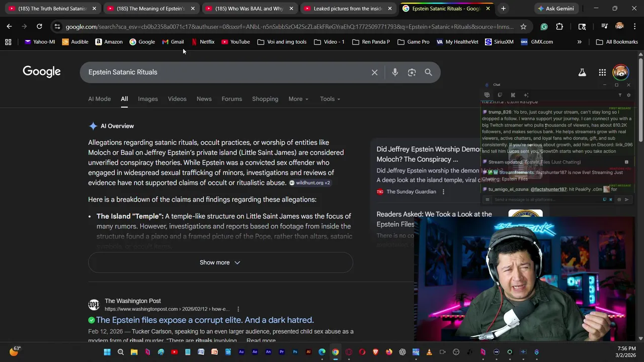Image resolution: width=644 pixels, height=362 pixels.
Task: Open Chrome three-dot menu
Action: (x=634, y=27)
